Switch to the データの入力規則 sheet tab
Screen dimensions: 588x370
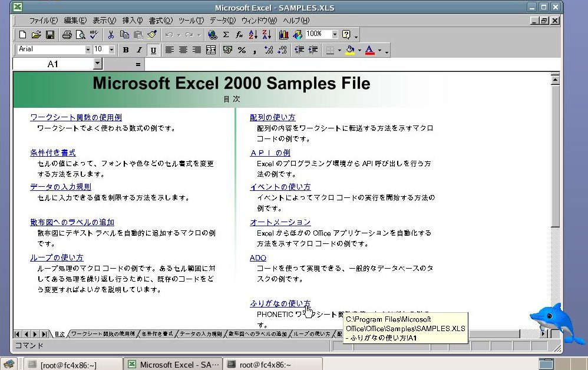pyautogui.click(x=201, y=333)
